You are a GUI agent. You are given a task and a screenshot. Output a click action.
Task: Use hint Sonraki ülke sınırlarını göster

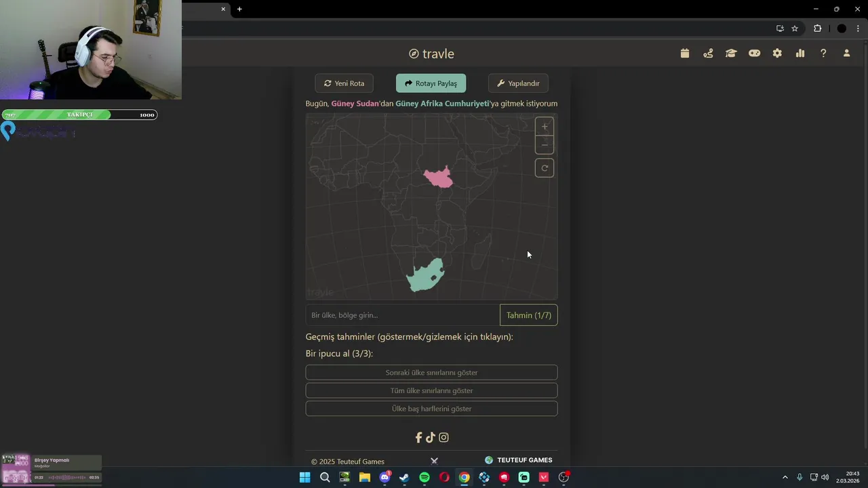click(431, 372)
